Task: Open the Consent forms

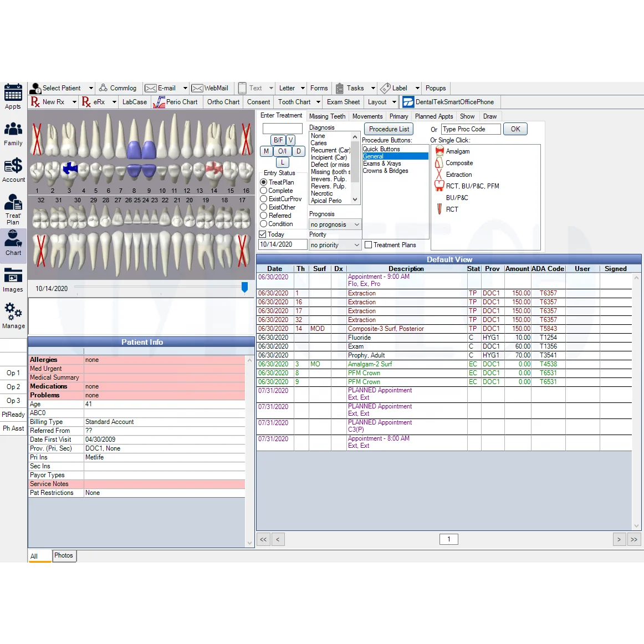Action: click(x=258, y=102)
